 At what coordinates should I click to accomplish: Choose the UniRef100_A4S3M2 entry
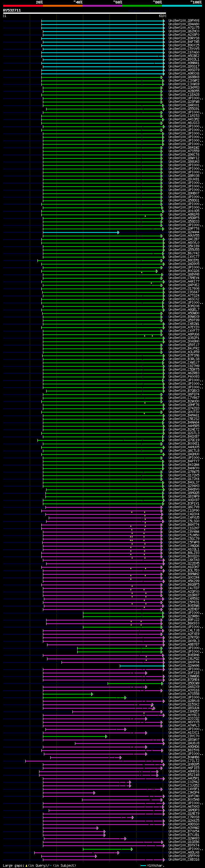[184, 120]
